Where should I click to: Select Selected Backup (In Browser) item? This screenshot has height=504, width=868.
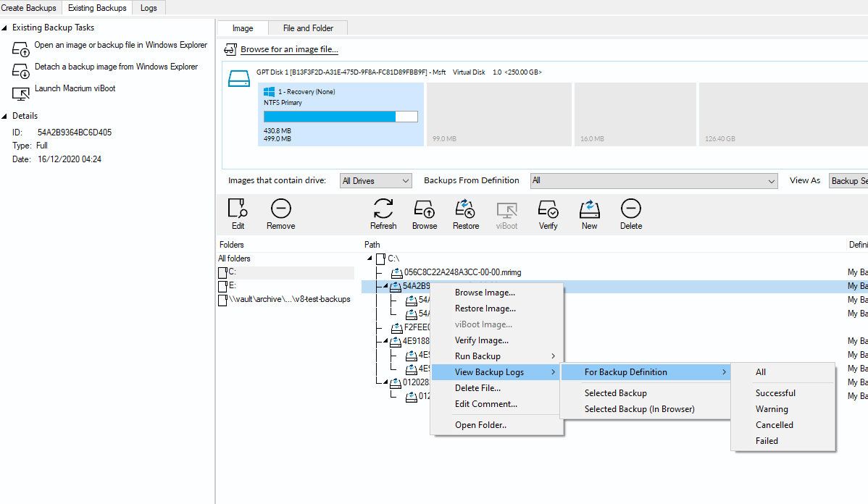(x=646, y=409)
